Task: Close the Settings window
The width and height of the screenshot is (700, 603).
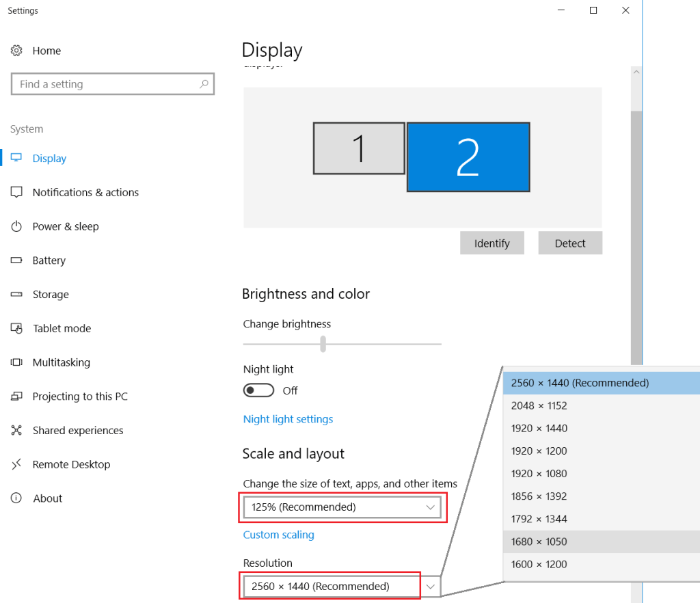Action: click(x=625, y=10)
